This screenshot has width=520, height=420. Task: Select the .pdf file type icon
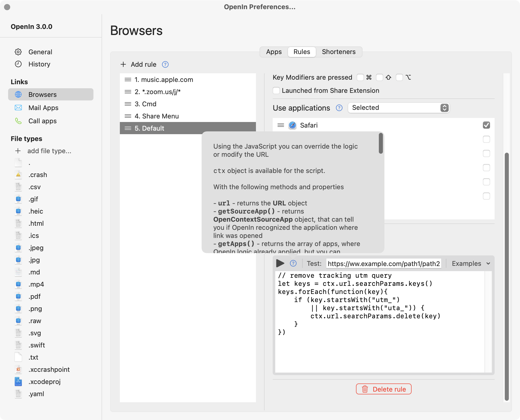pyautogui.click(x=18, y=296)
